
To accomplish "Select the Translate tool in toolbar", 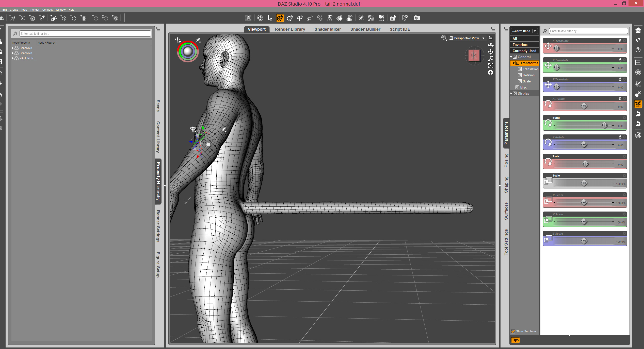I will click(x=300, y=18).
